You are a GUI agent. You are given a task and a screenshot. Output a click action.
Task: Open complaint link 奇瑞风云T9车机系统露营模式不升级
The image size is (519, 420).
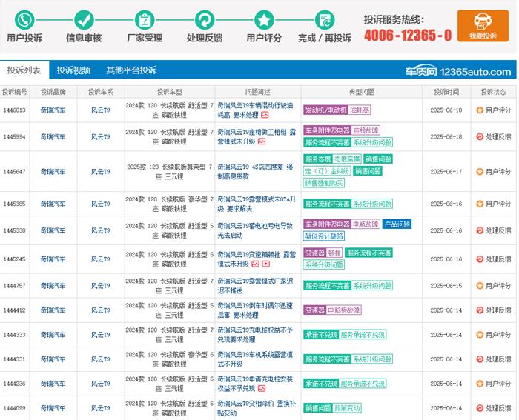click(x=255, y=359)
